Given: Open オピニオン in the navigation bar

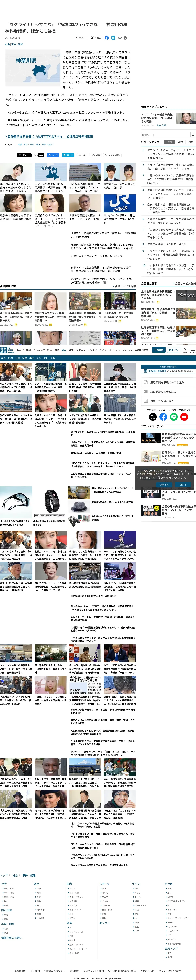Looking at the screenshot, I should pyautogui.click(x=114, y=350).
